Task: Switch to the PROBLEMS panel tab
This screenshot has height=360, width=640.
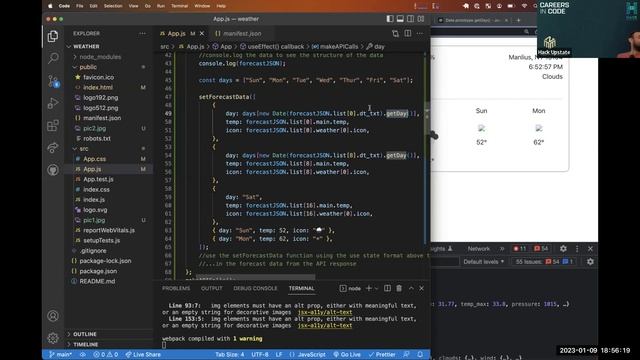Action: (x=176, y=288)
